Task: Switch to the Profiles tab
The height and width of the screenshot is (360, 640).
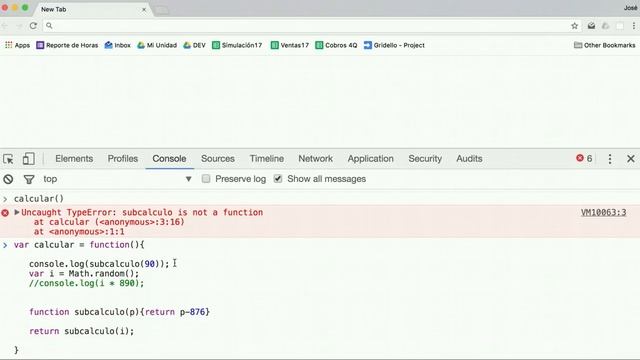Action: pos(123,159)
